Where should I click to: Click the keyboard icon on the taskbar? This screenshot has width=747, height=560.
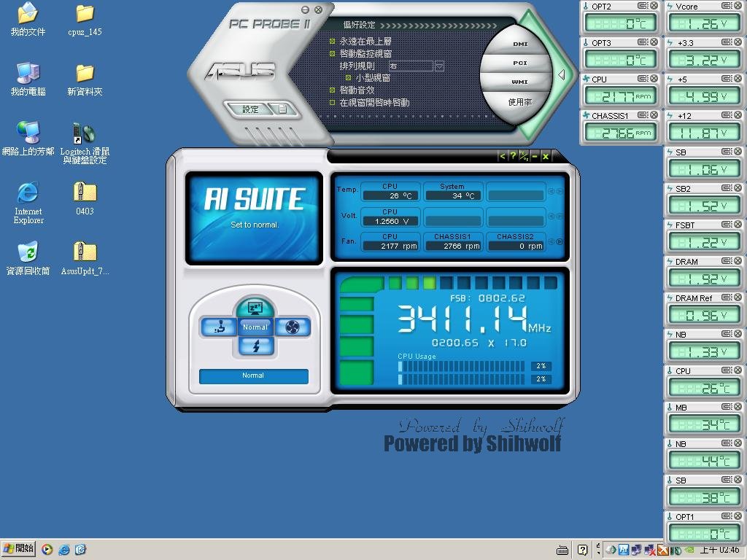562,551
